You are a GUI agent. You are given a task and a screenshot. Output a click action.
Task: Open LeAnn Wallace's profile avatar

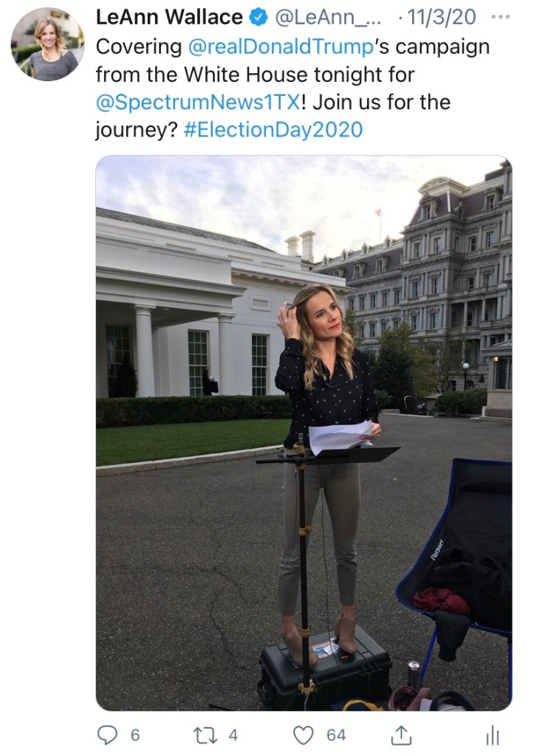[47, 44]
